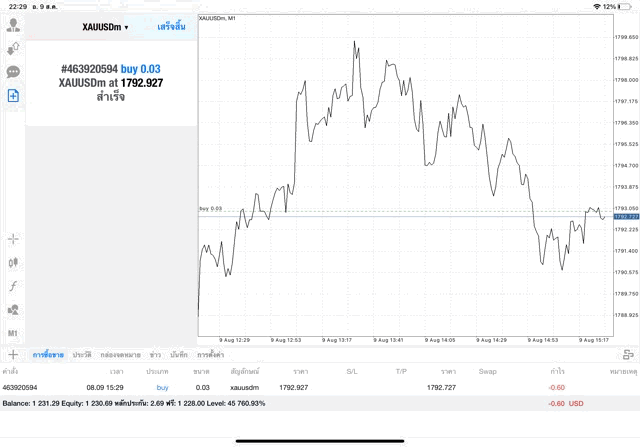Image resolution: width=640 pixels, height=447 pixels.
Task: Toggle the bottom panel layout icon
Action: tap(628, 354)
